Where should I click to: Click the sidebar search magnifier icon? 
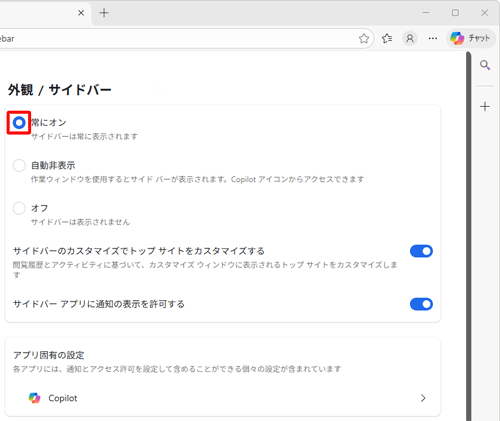coord(485,65)
